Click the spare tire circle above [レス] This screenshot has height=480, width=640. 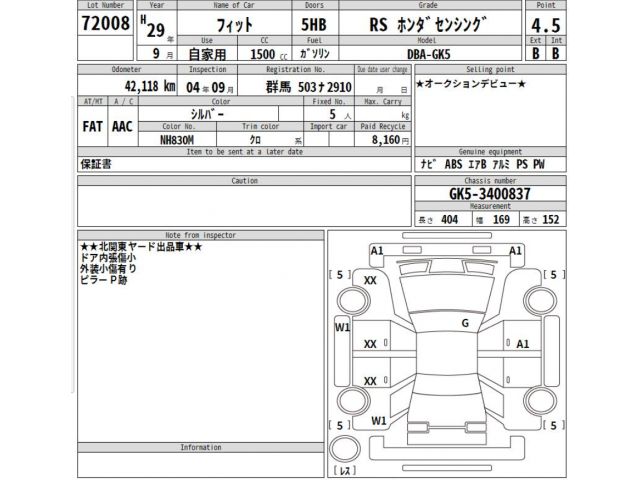345,449
